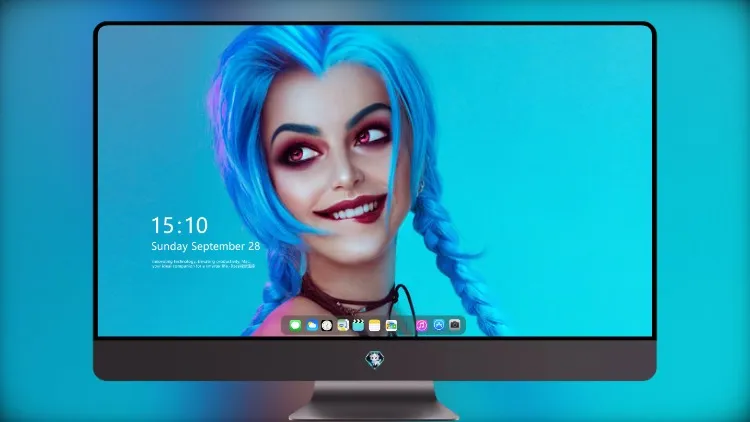
Task: Open the blue App Store icon
Action: 439,325
